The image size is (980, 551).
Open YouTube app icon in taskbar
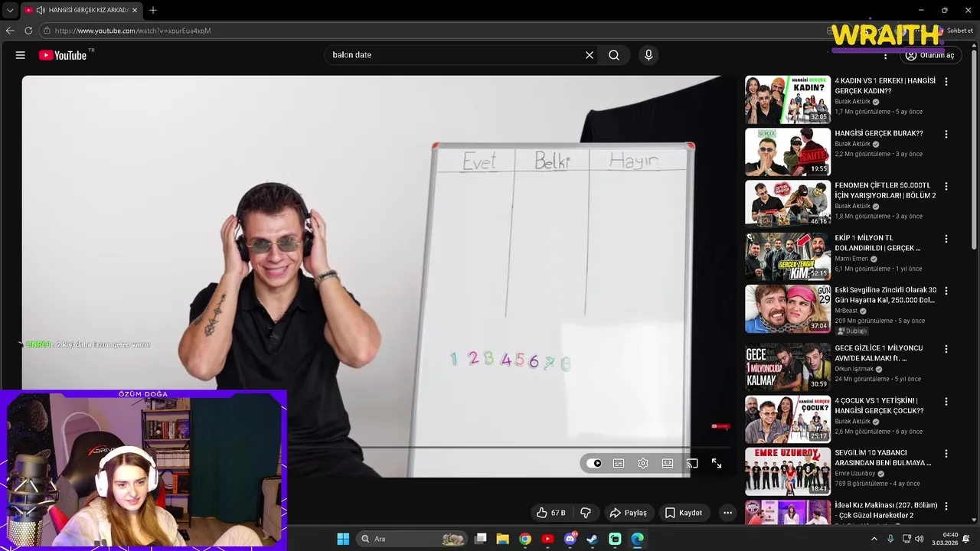[547, 539]
